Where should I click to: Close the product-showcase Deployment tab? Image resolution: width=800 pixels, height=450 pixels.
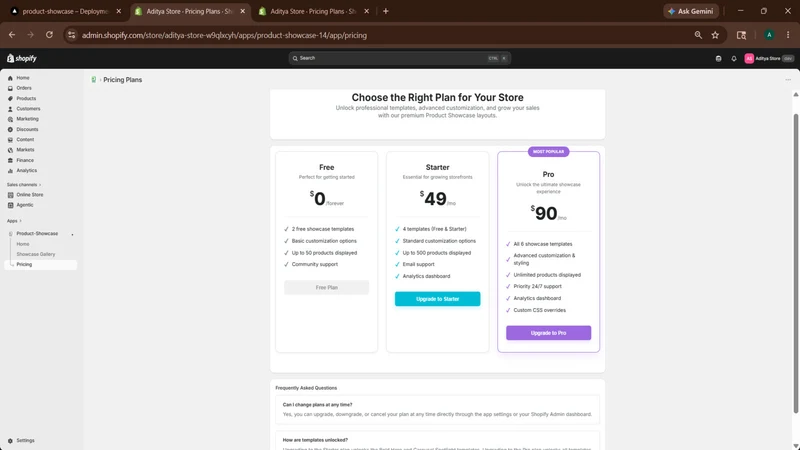(119, 11)
